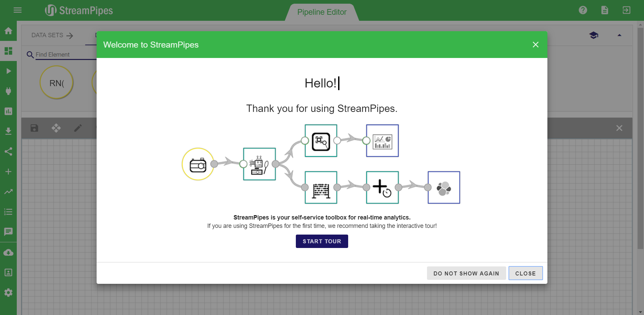Click the help question mark icon
Viewport: 644px width, 315px height.
pos(583,10)
